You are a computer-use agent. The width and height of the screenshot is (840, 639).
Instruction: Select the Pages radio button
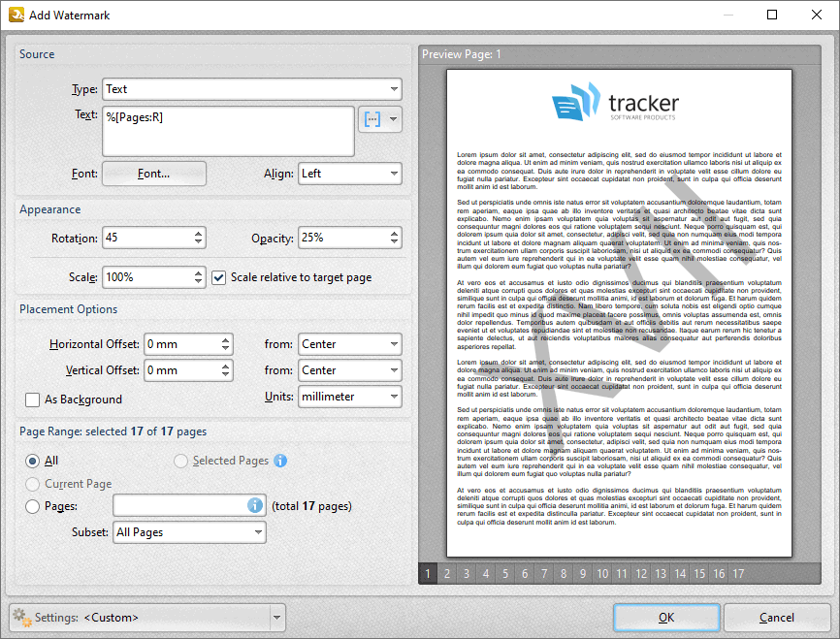point(32,505)
